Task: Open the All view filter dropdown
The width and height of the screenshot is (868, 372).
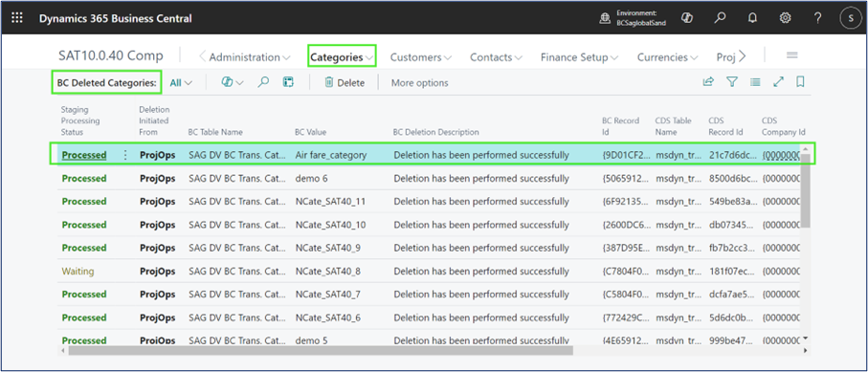Action: 181,82
